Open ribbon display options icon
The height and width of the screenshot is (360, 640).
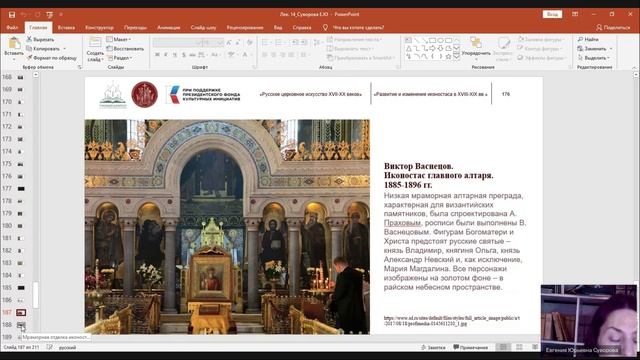[575, 14]
